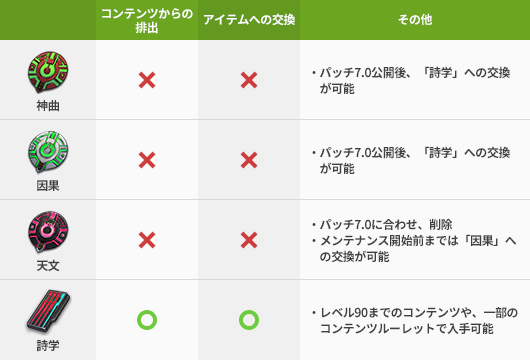Click the 神曲 label text

tap(48, 106)
